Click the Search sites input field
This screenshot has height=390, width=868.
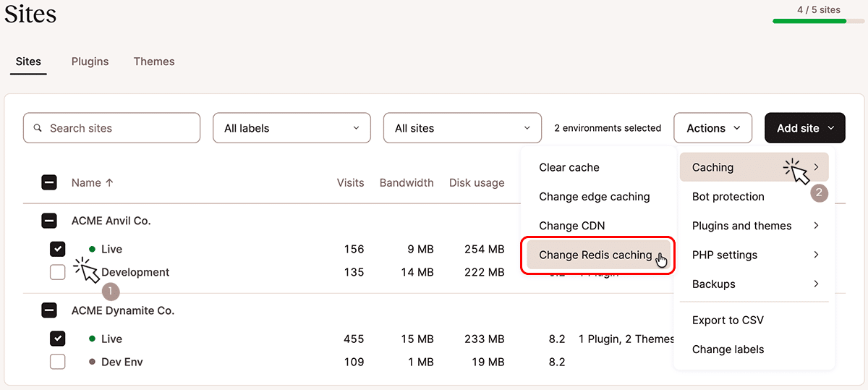pyautogui.click(x=111, y=128)
